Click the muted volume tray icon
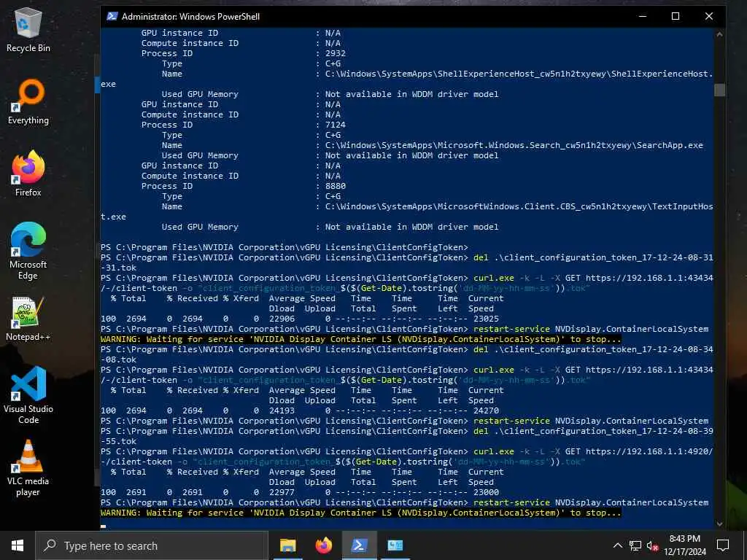 pyautogui.click(x=653, y=545)
